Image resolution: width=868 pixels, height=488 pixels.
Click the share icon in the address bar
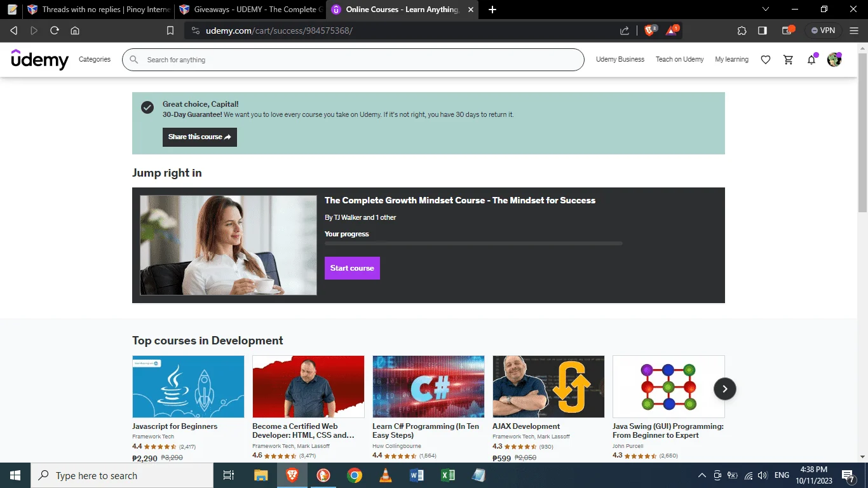point(625,30)
